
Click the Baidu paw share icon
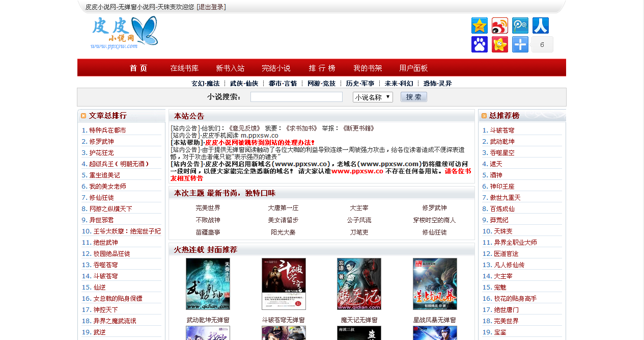(x=480, y=44)
